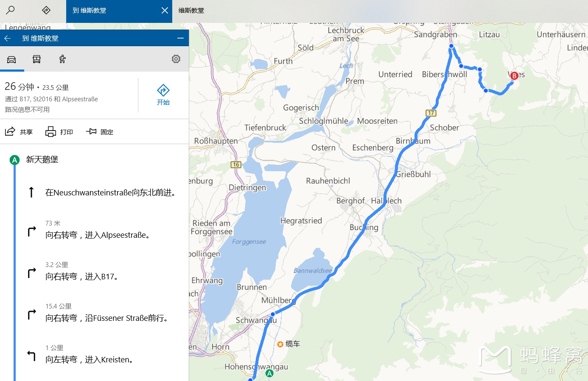Select step 在Neuschwansteinstraße向东北前进

tap(110, 192)
